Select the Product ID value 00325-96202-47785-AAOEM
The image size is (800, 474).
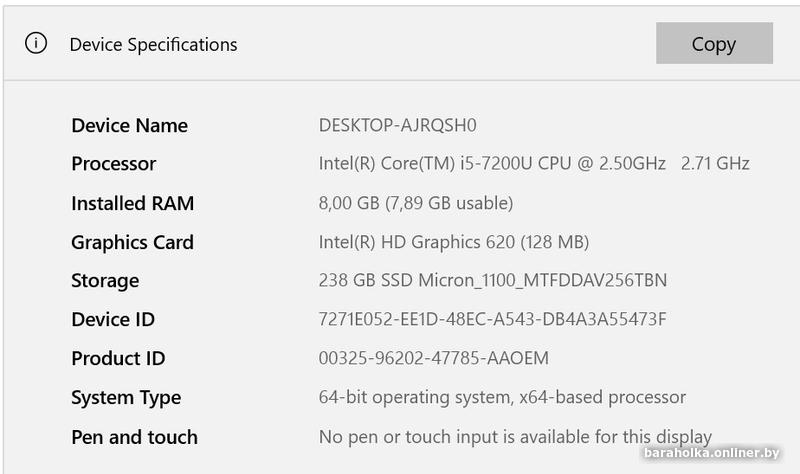(433, 358)
